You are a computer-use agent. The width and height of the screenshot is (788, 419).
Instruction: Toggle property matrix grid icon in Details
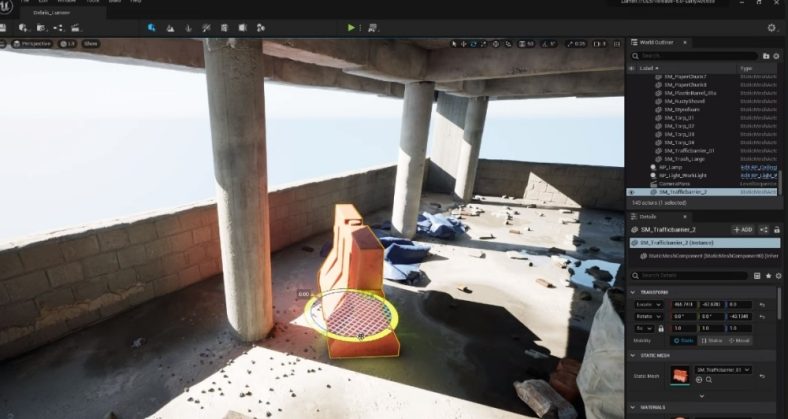click(x=757, y=275)
